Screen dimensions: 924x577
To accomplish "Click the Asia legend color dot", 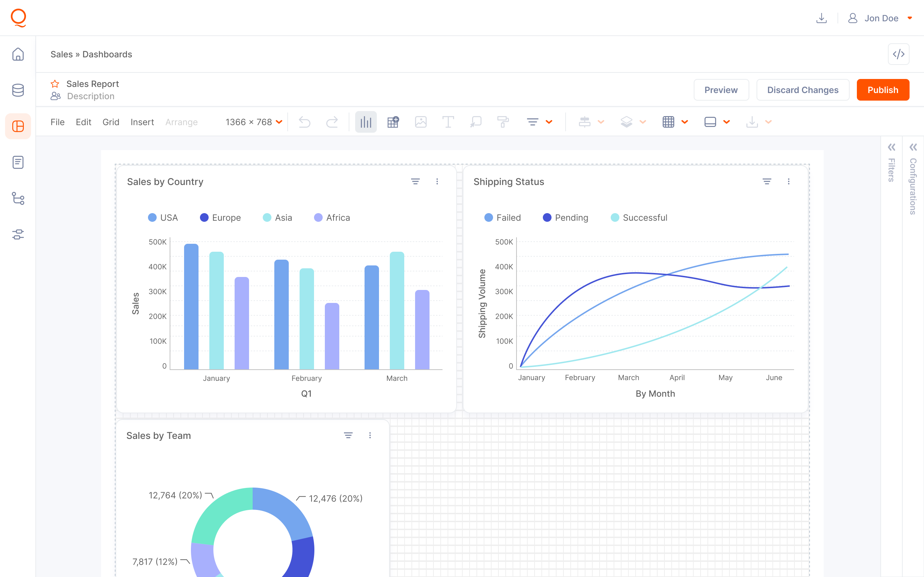I will tap(267, 217).
